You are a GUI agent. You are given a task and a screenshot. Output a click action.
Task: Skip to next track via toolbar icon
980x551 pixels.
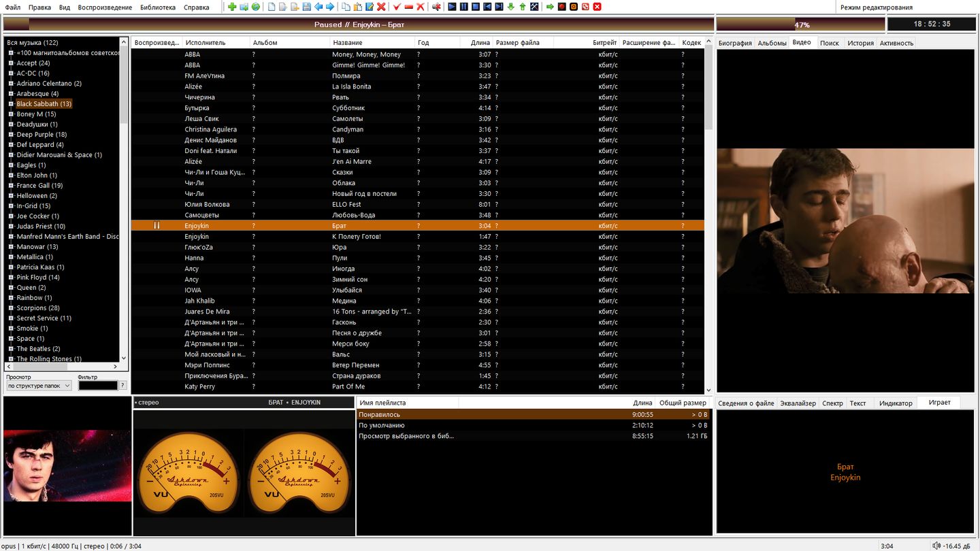click(499, 7)
